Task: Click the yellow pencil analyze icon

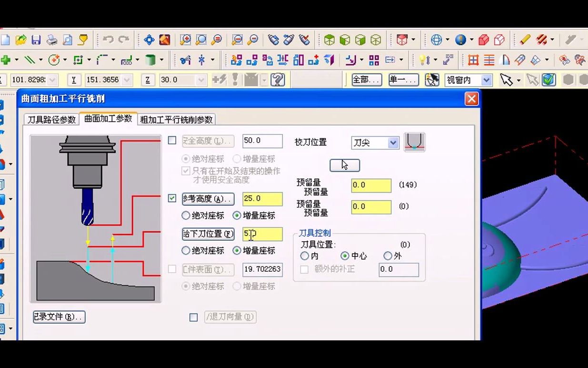Action: pos(525,40)
